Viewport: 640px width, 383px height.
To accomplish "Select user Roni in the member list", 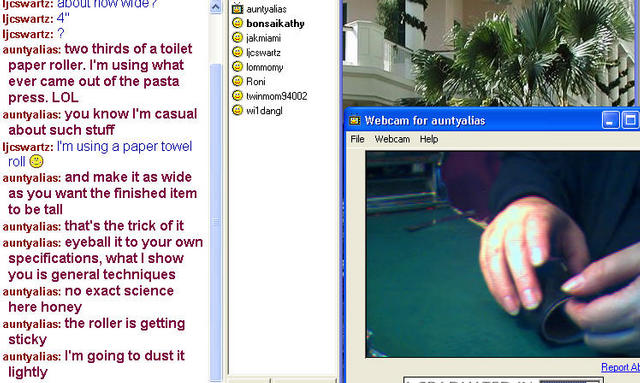I will pos(256,82).
